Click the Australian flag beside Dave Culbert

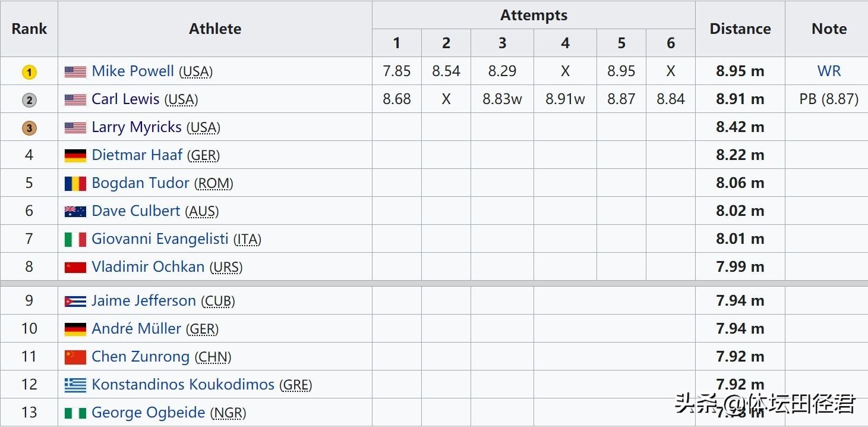tap(75, 211)
